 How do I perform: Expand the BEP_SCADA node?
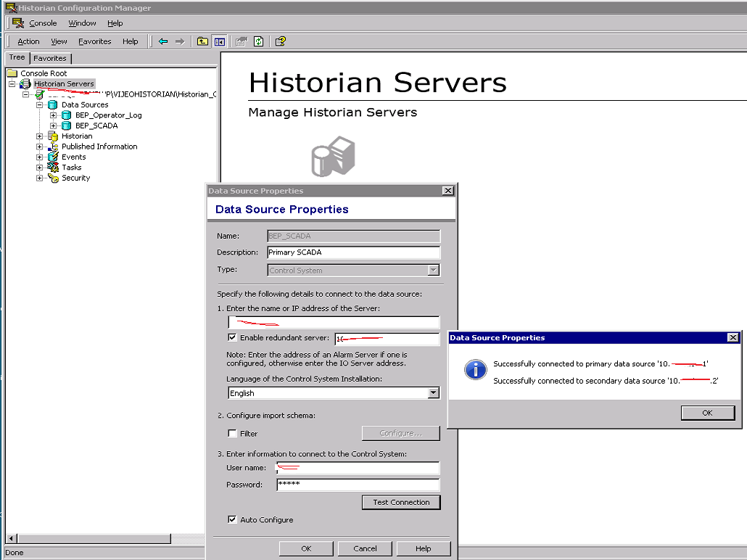(x=54, y=125)
